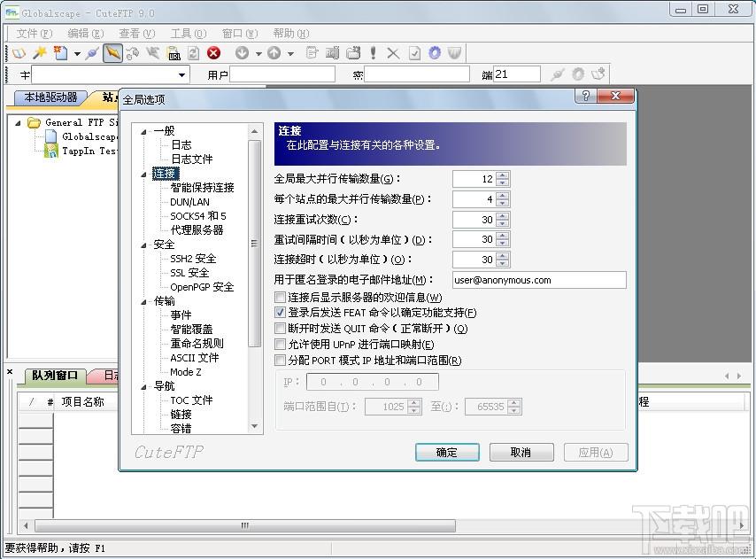The image size is (756, 559).
Task: Enable assign PORT mode IP range checkbox
Action: point(280,361)
